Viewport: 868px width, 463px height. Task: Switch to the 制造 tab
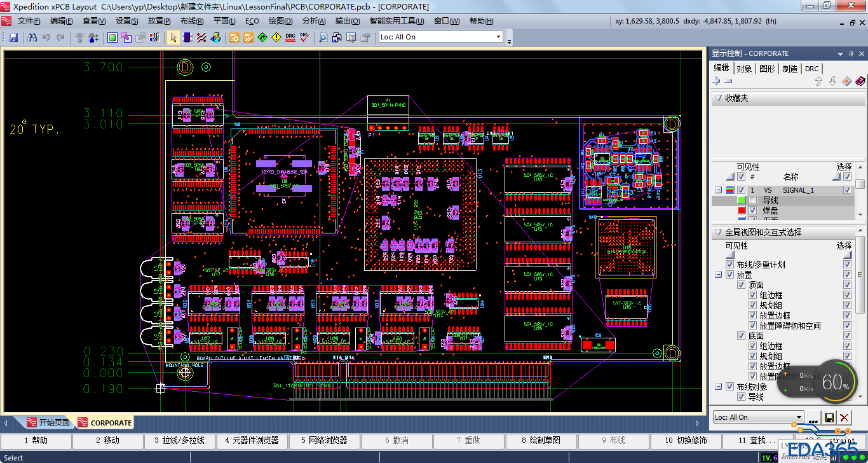(x=790, y=69)
